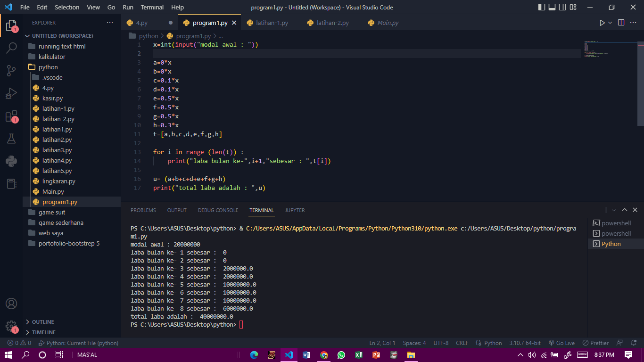Open the run button dropdown arrow
The image size is (644, 362).
tap(610, 23)
